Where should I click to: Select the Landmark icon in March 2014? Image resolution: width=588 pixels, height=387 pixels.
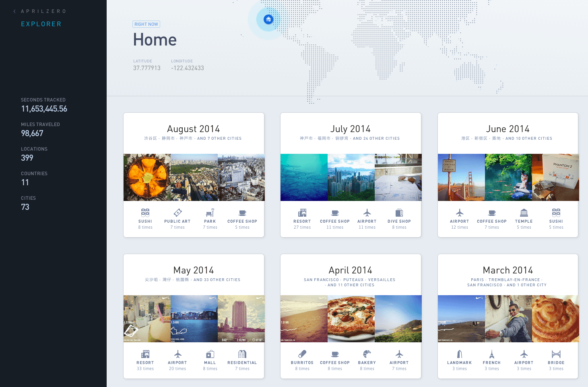[x=459, y=354]
